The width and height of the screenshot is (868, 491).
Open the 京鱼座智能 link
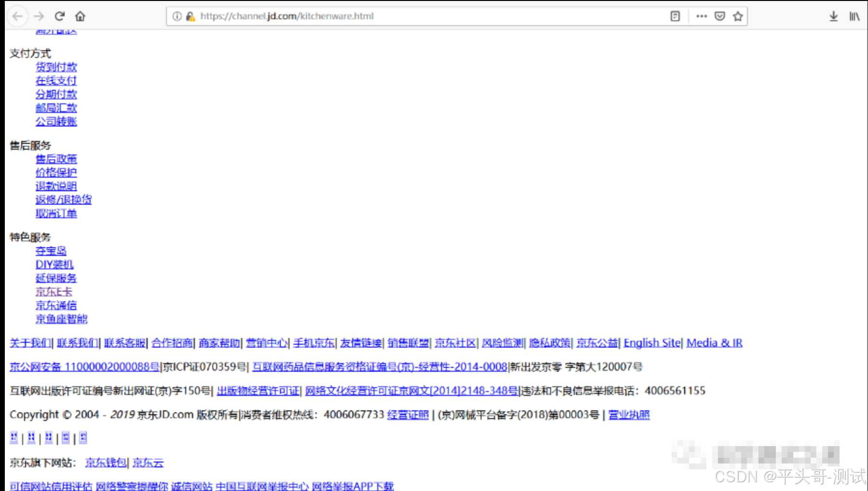coord(61,319)
